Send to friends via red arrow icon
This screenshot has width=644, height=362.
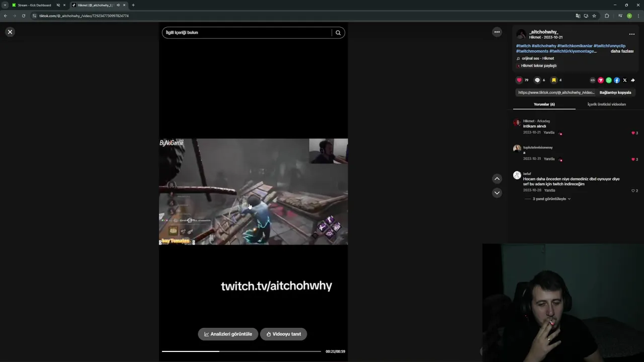point(601,80)
